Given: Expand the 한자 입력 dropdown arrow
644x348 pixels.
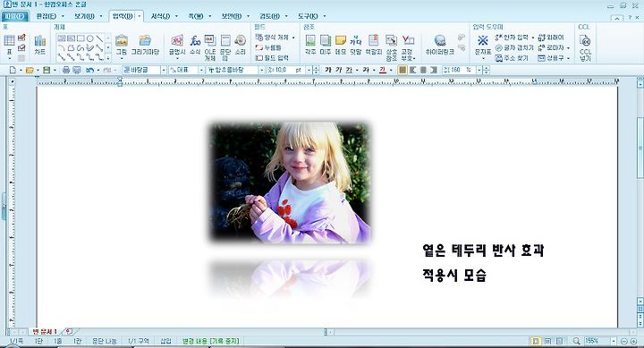Looking at the screenshot, I should click(x=533, y=38).
